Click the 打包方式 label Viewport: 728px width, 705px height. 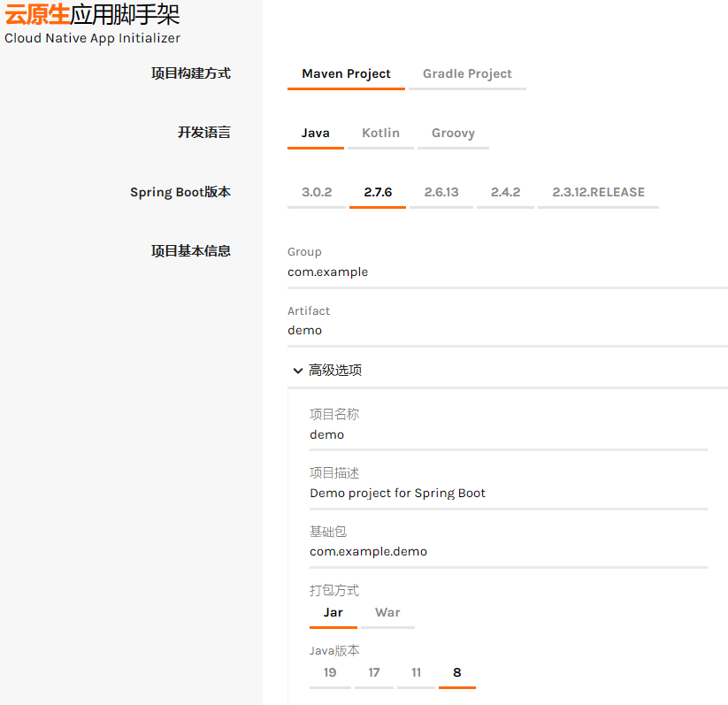[x=334, y=590]
